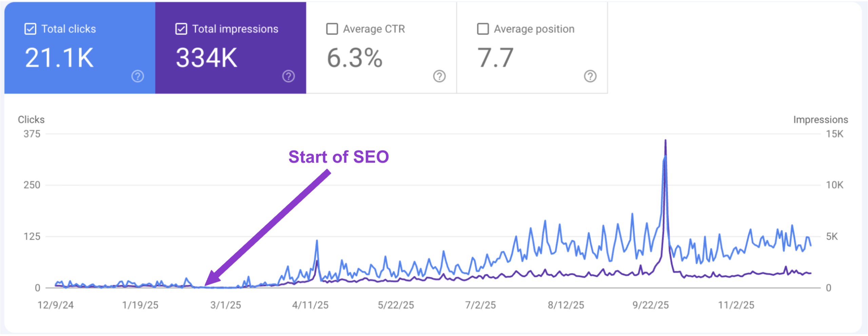Click the Clicks axis title
The height and width of the screenshot is (336, 868).
pos(31,120)
